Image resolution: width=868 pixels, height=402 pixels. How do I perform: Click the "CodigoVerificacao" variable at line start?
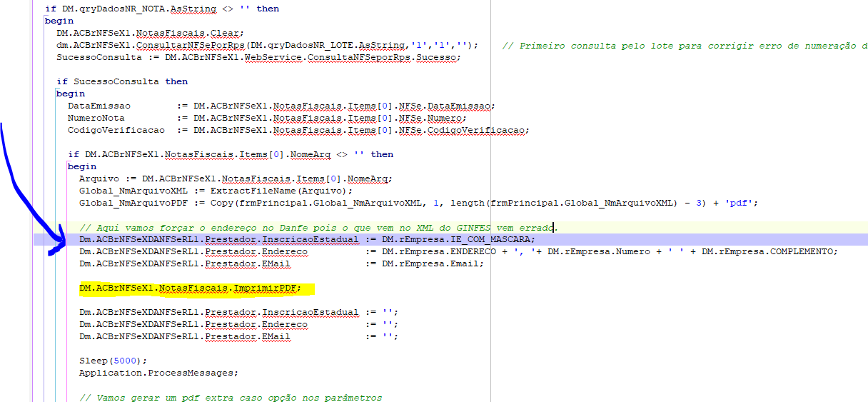tap(116, 130)
